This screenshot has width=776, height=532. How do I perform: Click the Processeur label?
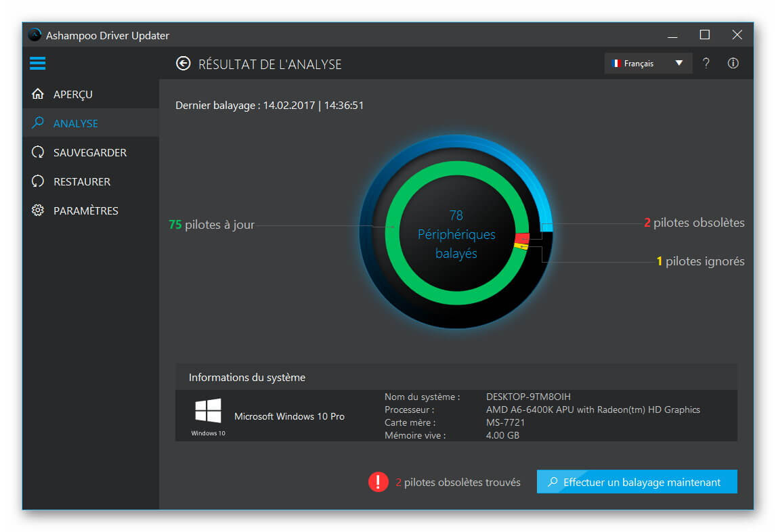(x=409, y=409)
